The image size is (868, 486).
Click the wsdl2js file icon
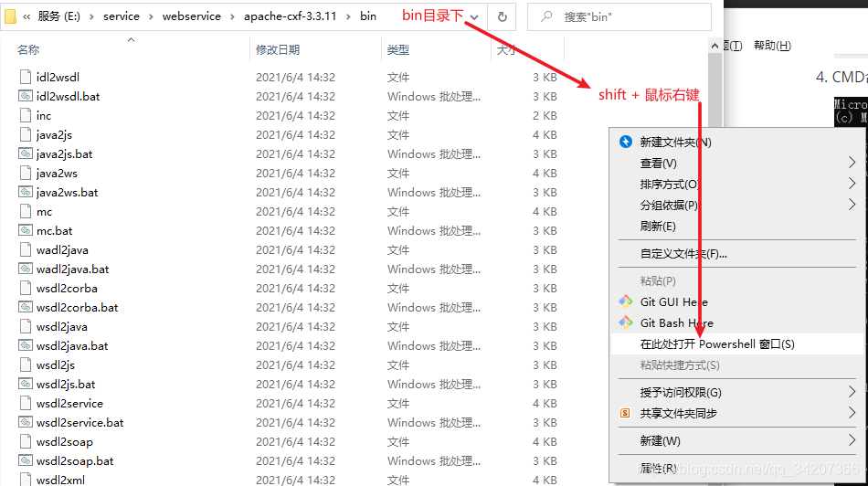click(25, 364)
